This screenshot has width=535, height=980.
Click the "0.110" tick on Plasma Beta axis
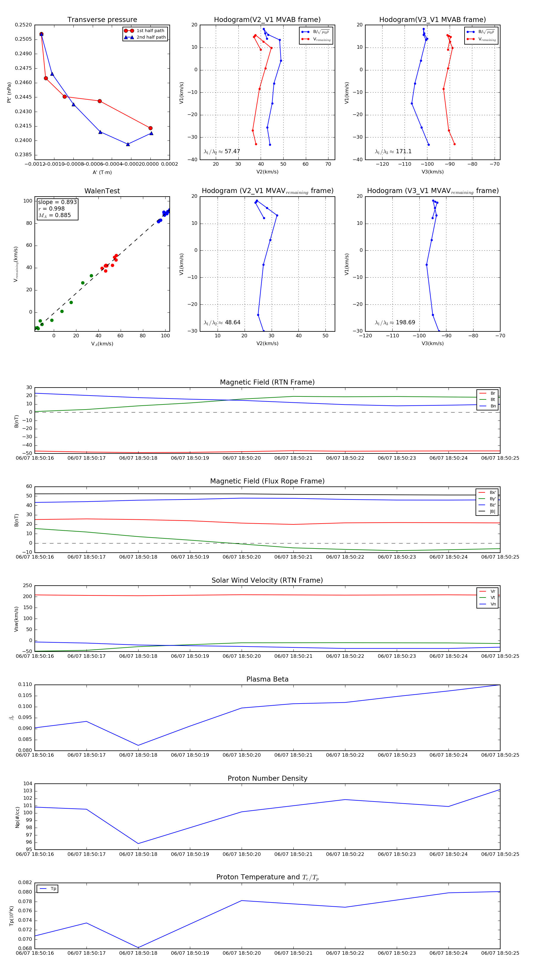tap(25, 685)
